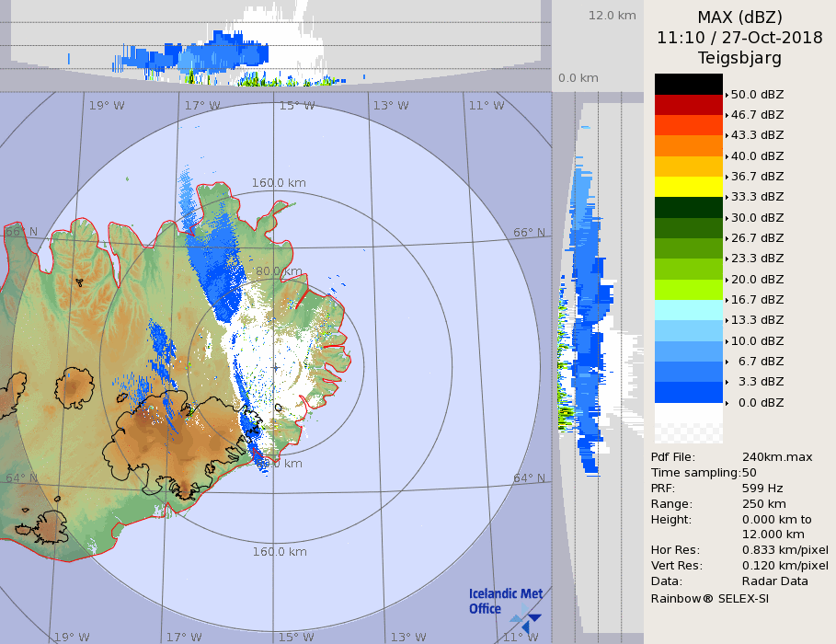The image size is (836, 644).
Task: Select the Teigsbjarg station name
Action: 739,58
